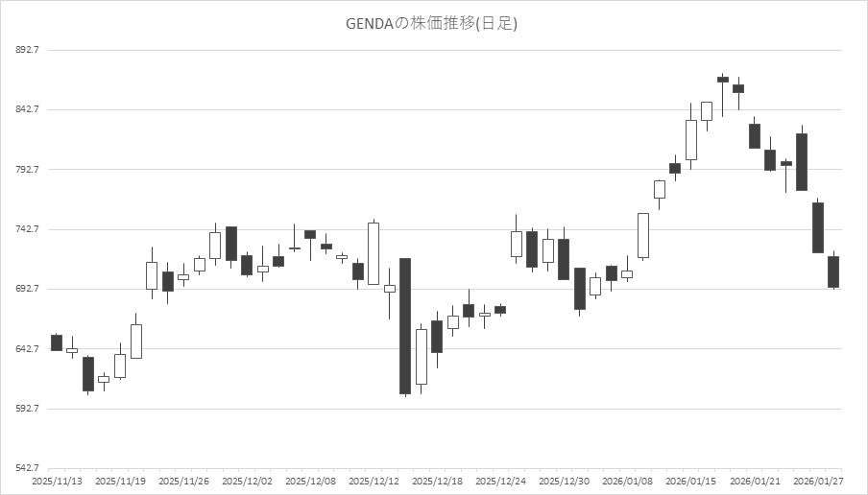The image size is (868, 495).
Task: Click the 2026/01/15 date axis label
Action: (x=690, y=481)
